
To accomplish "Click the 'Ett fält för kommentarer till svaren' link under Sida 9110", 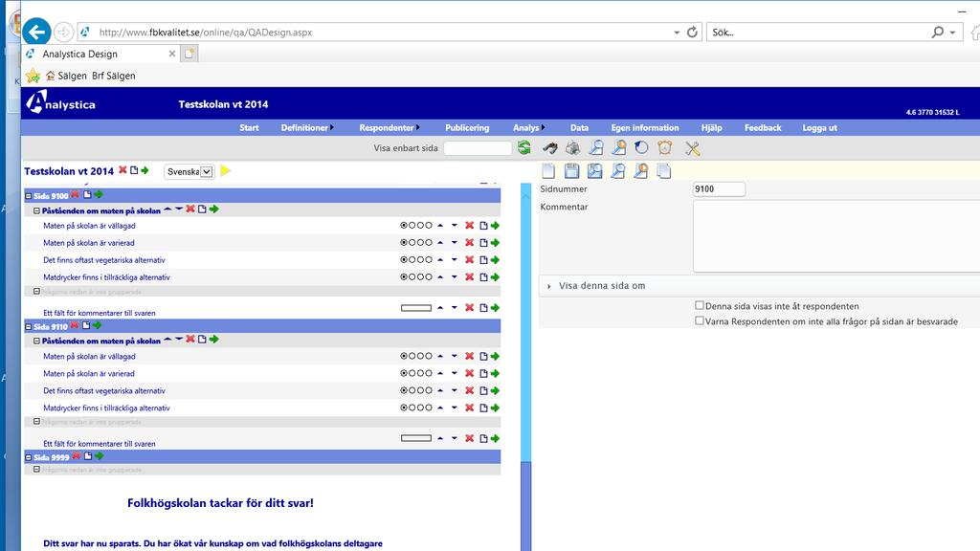I will coord(100,444).
